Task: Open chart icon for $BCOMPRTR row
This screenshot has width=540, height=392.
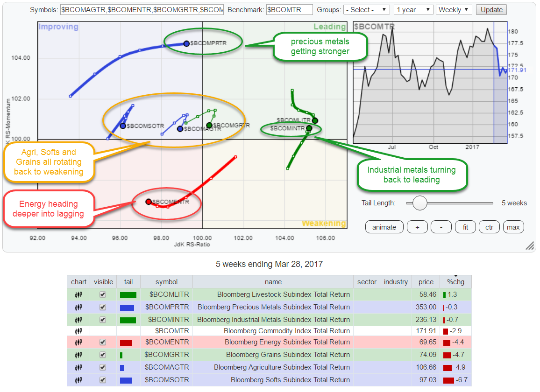Action: click(78, 308)
